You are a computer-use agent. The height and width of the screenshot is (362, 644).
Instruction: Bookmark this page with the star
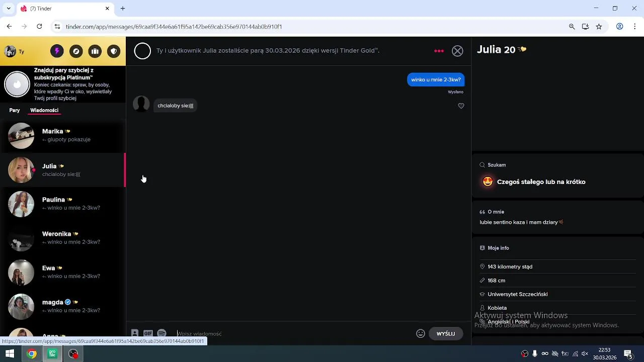click(x=599, y=27)
